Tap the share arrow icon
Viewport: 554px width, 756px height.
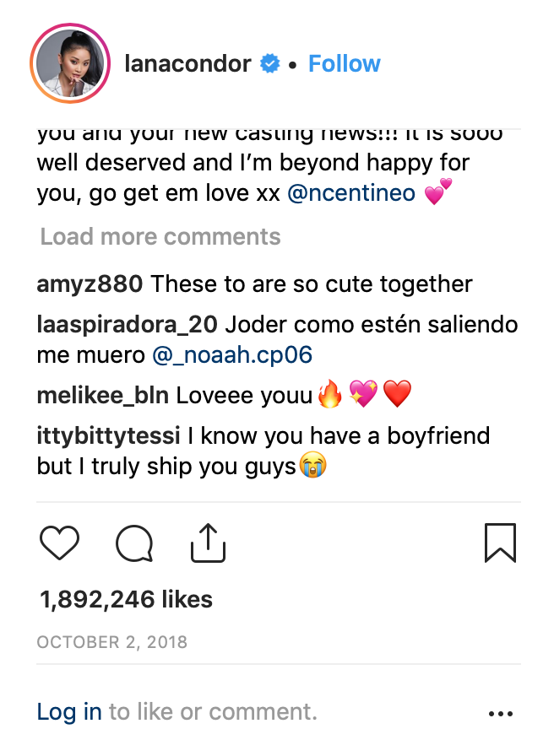pyautogui.click(x=208, y=543)
